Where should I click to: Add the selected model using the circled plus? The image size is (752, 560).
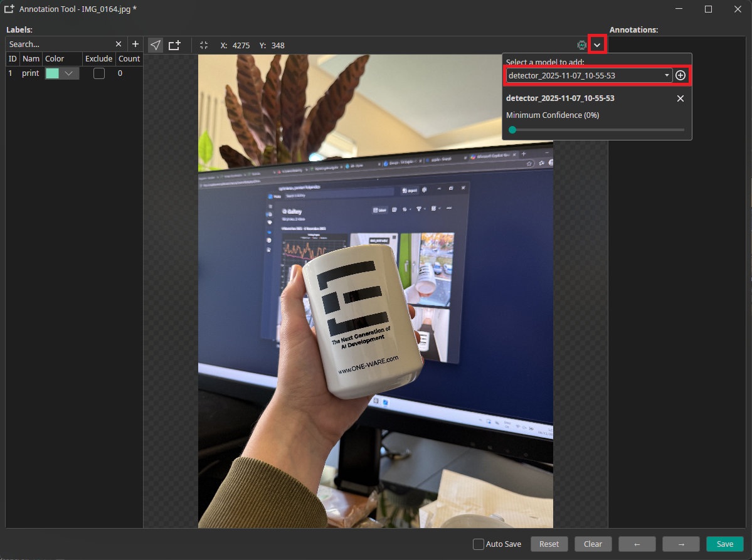(681, 75)
